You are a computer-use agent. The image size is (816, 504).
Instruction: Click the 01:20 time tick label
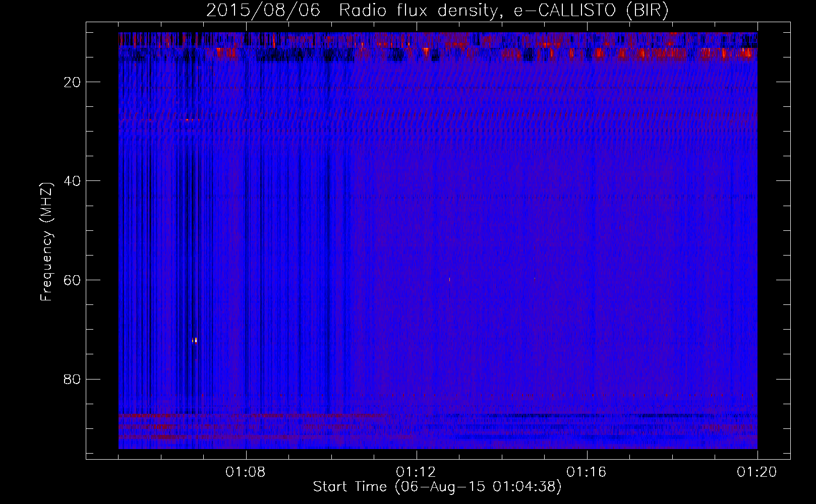[757, 472]
